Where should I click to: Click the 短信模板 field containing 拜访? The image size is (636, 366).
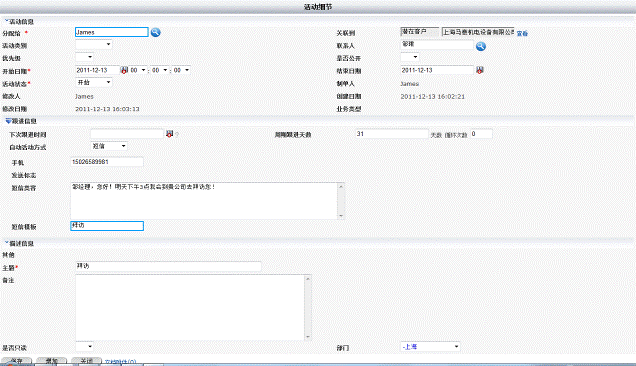pos(107,226)
